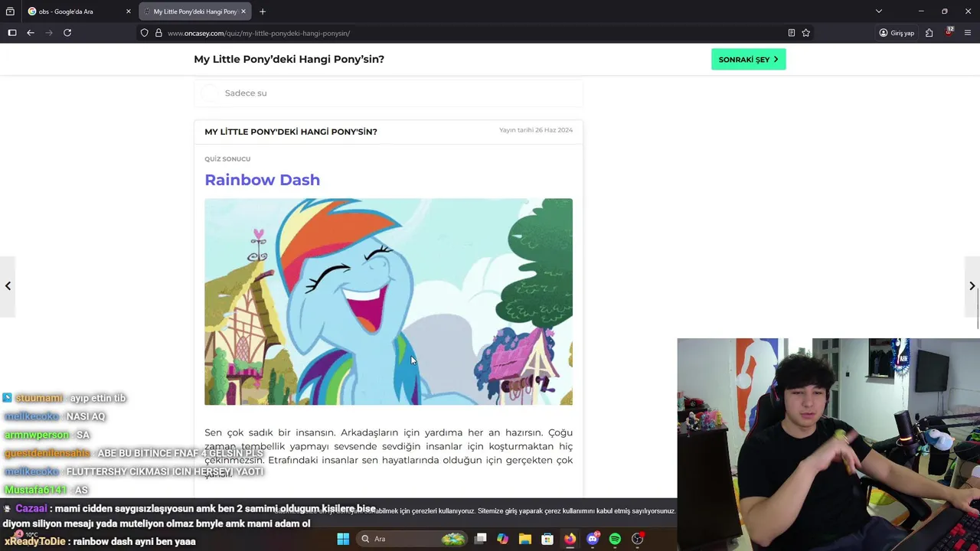Go back to the previous page
980x551 pixels.
tap(31, 33)
